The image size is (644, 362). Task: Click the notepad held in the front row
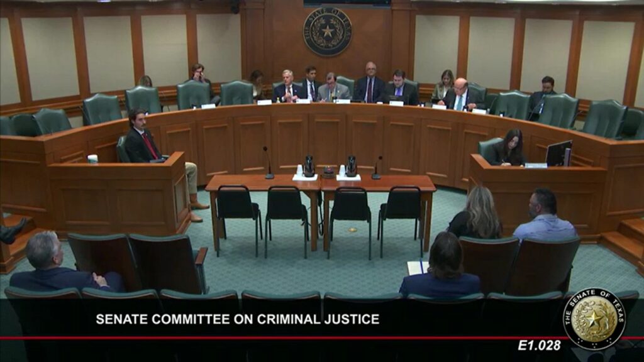pos(418,268)
